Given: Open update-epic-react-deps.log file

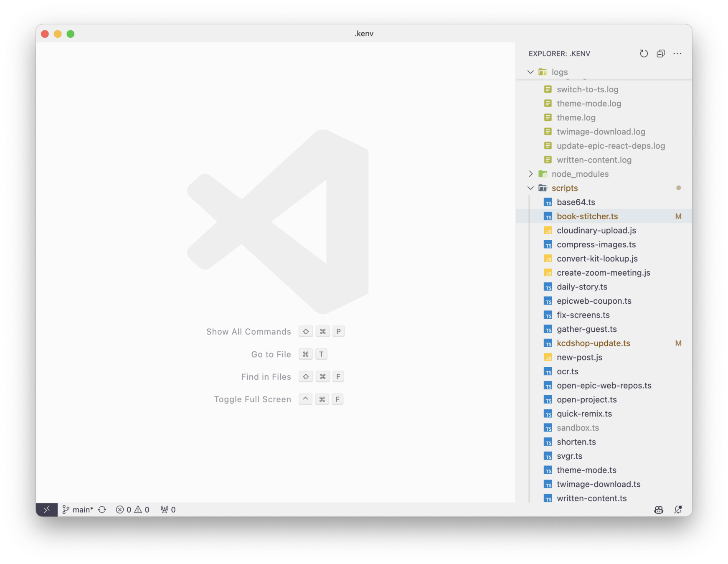Looking at the screenshot, I should pyautogui.click(x=604, y=146).
